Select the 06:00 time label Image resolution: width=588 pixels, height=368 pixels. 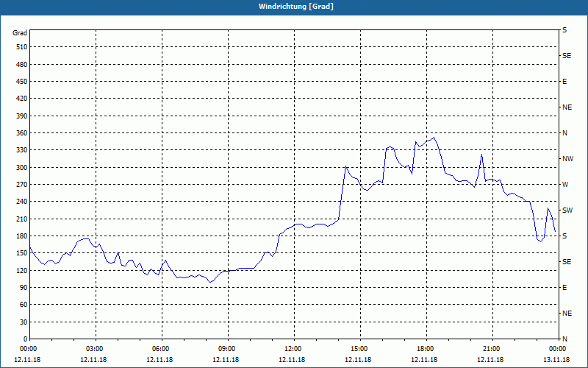click(x=161, y=349)
